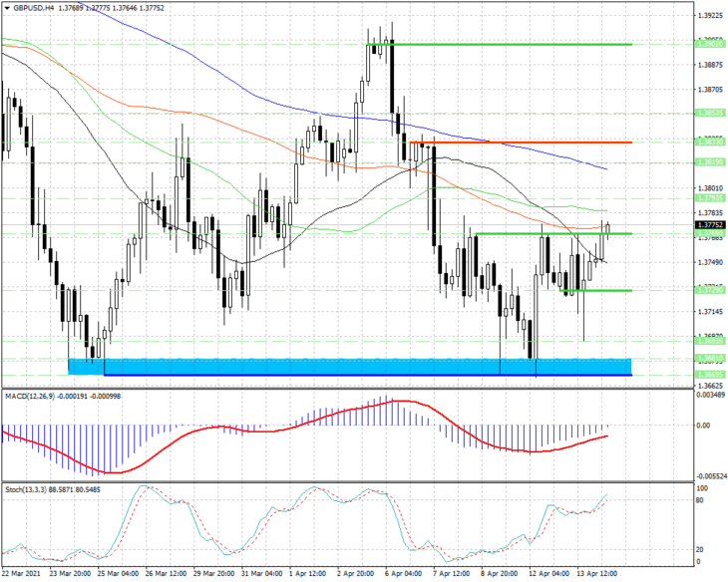728x582 pixels.
Task: Open the GBPUSD,H4 chart dropdown arrow
Action: [x=7, y=8]
